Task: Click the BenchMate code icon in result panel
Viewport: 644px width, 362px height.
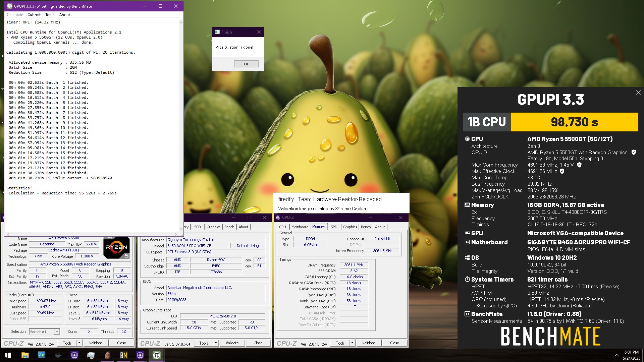Action: pyautogui.click(x=467, y=314)
